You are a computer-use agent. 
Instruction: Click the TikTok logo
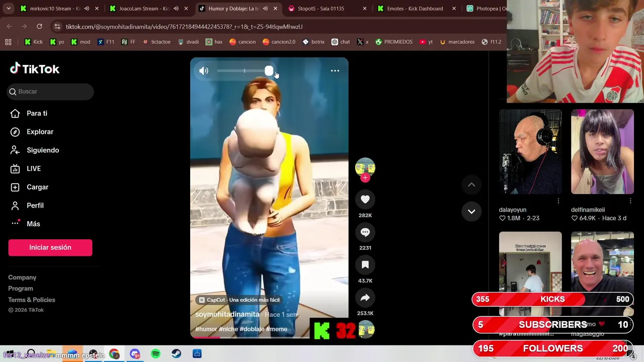pos(35,69)
